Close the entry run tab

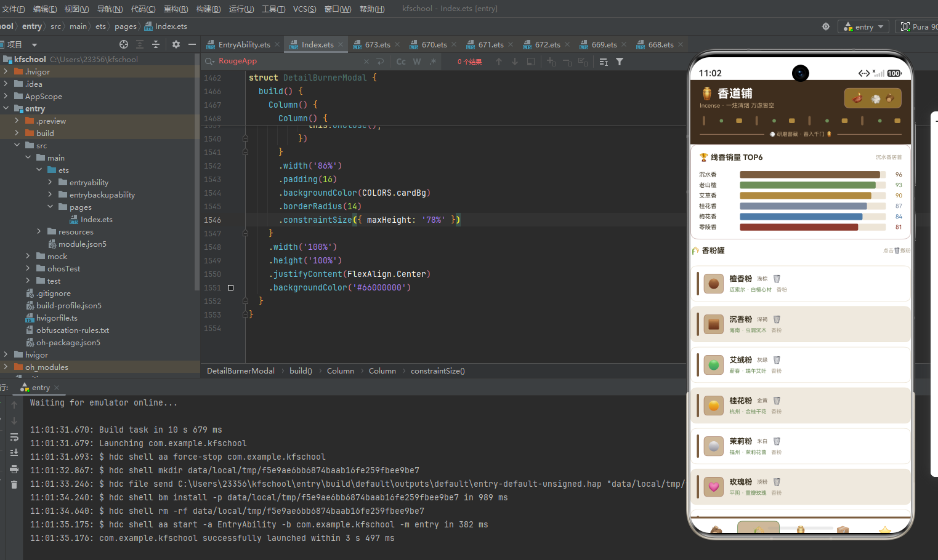coord(57,388)
